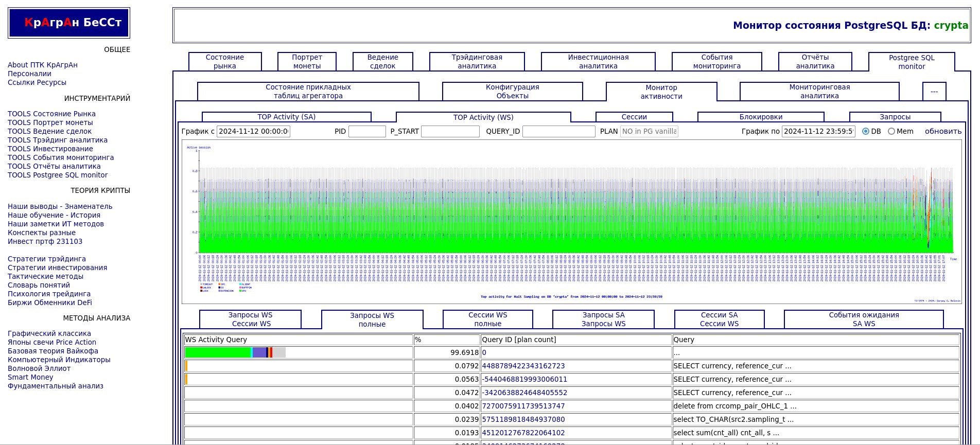This screenshot has width=980, height=445.
Task: Open the Блокировки tab
Action: coord(761,117)
